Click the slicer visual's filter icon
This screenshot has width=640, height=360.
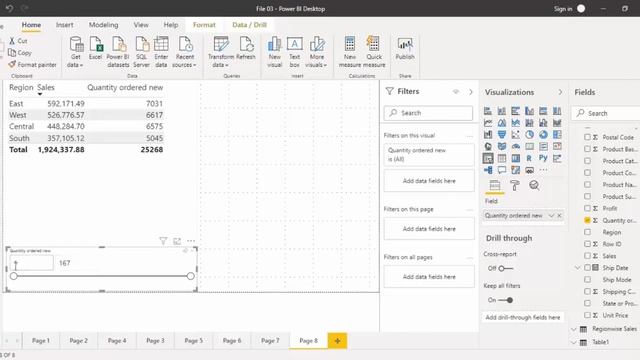pyautogui.click(x=163, y=241)
